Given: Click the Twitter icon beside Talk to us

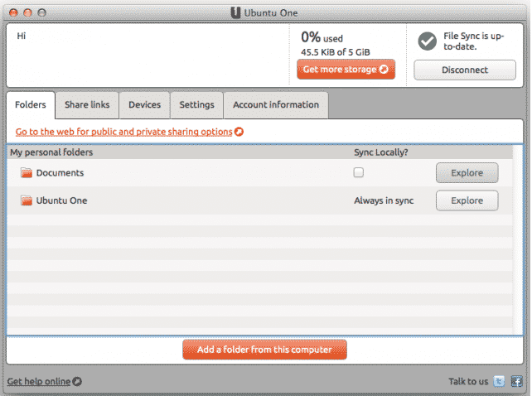Looking at the screenshot, I should [x=499, y=381].
